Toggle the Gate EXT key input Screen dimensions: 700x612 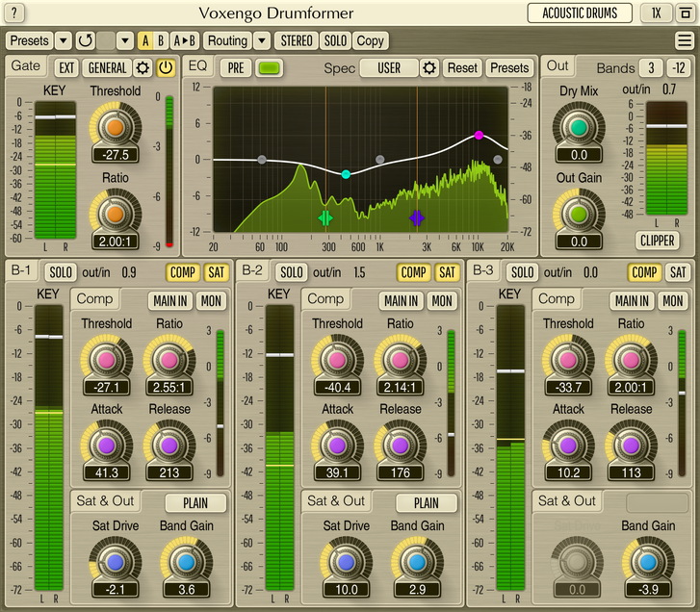pos(66,67)
